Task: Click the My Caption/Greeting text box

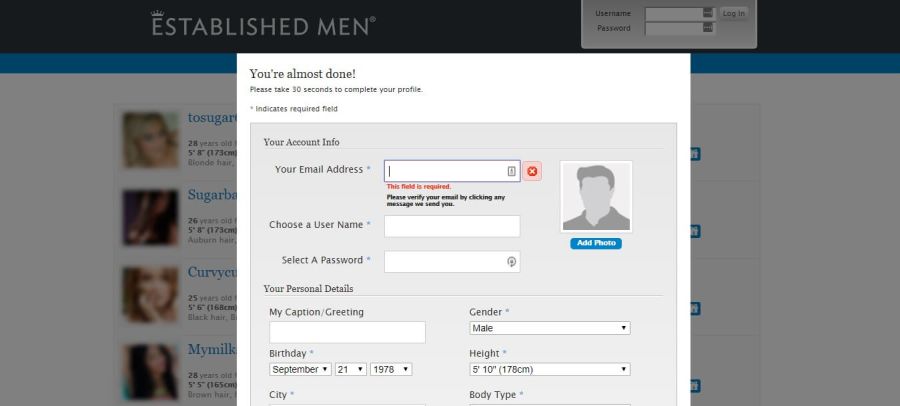Action: point(347,332)
